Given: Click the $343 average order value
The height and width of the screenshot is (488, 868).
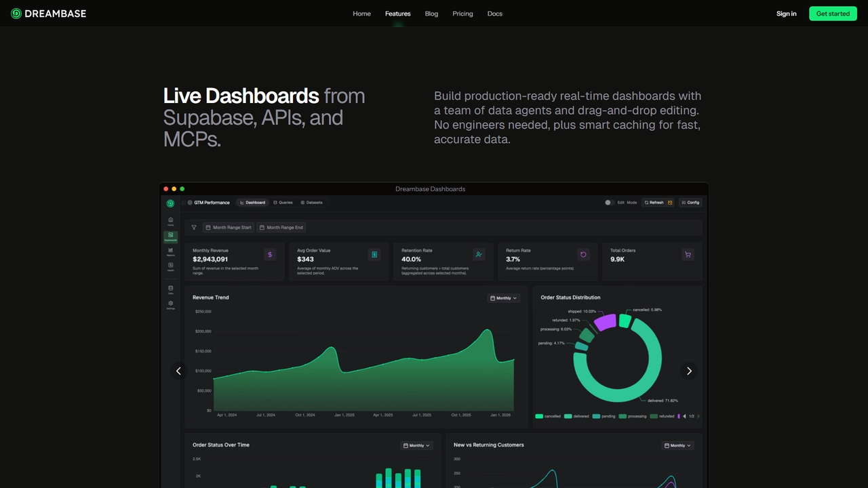Looking at the screenshot, I should 305,259.
